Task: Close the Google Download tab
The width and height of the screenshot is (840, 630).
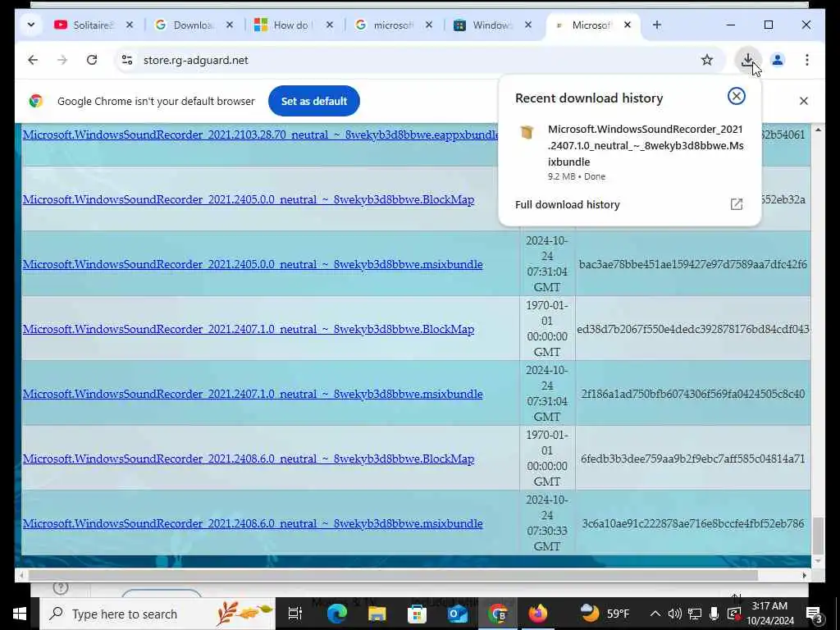Action: [x=230, y=25]
